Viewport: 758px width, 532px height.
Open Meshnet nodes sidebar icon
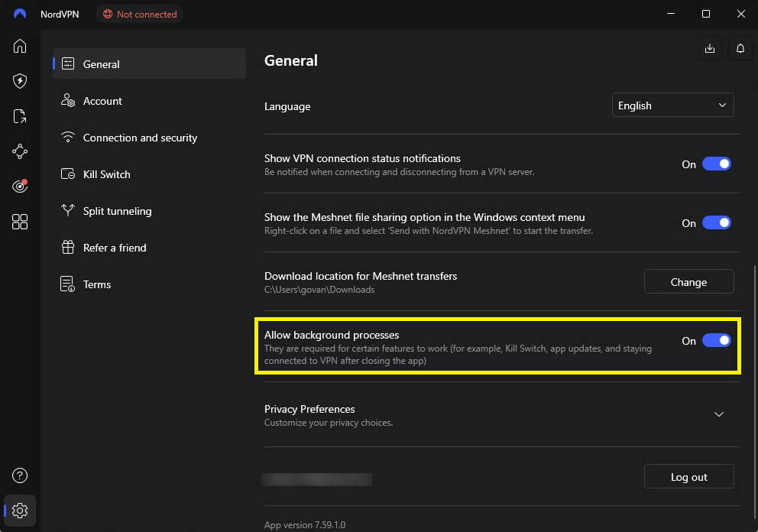pos(20,151)
